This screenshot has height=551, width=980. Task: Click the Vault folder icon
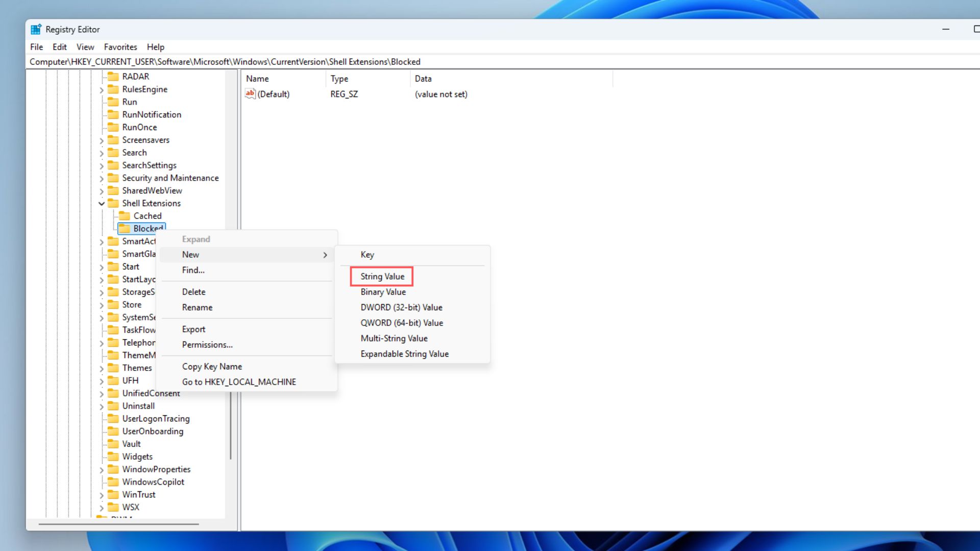coord(113,443)
